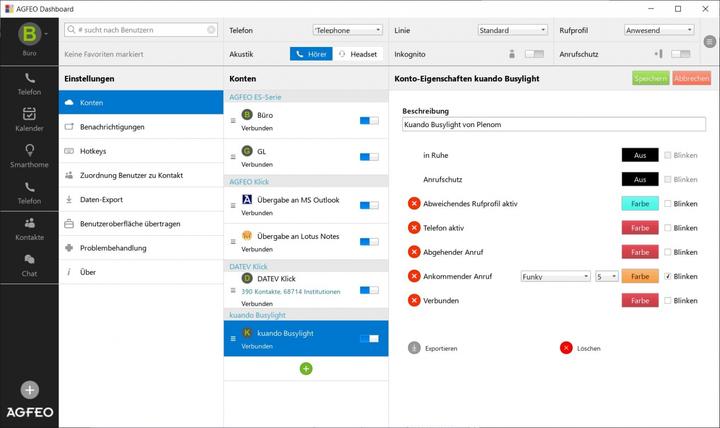720x428 pixels.
Task: Click the MS Outlook account icon
Action: (247, 199)
